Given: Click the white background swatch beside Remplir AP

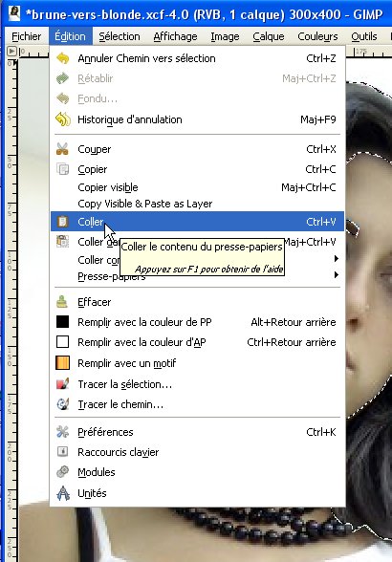Looking at the screenshot, I should coord(62,342).
